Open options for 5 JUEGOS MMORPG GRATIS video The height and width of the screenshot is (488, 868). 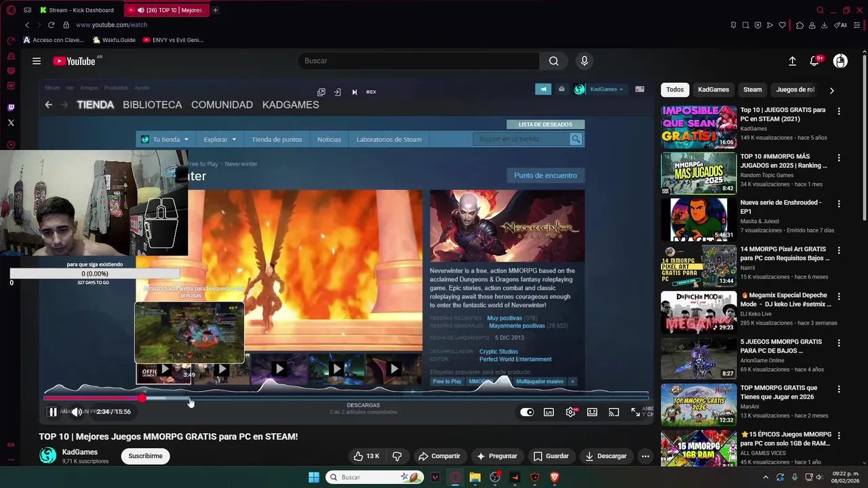[x=839, y=343]
